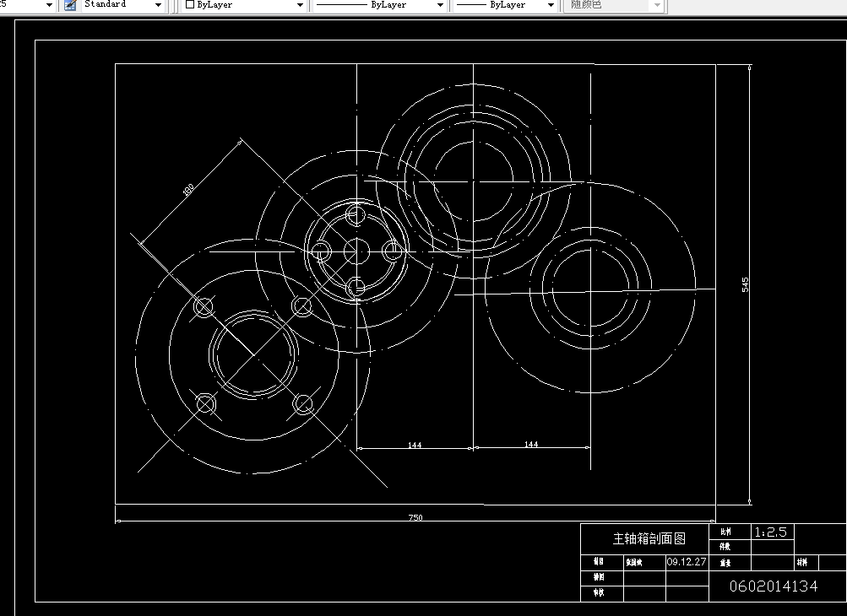847x616 pixels.
Task: Click the scale value 1:2.5
Action: point(771,532)
